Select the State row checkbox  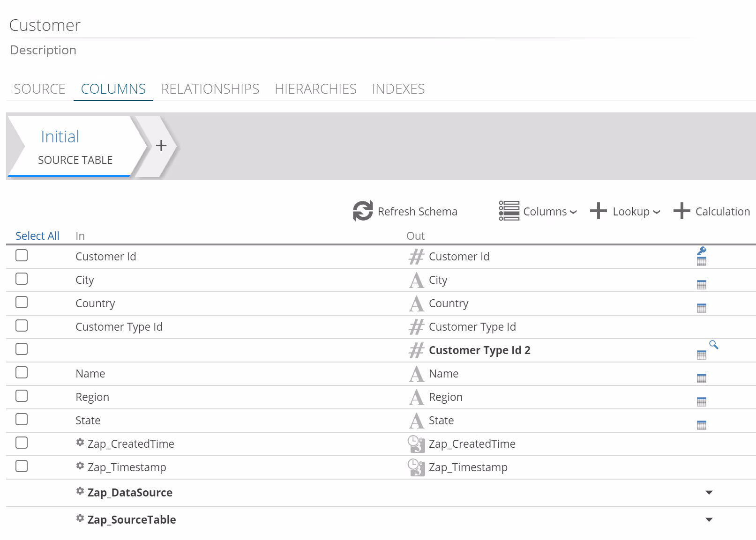click(22, 420)
